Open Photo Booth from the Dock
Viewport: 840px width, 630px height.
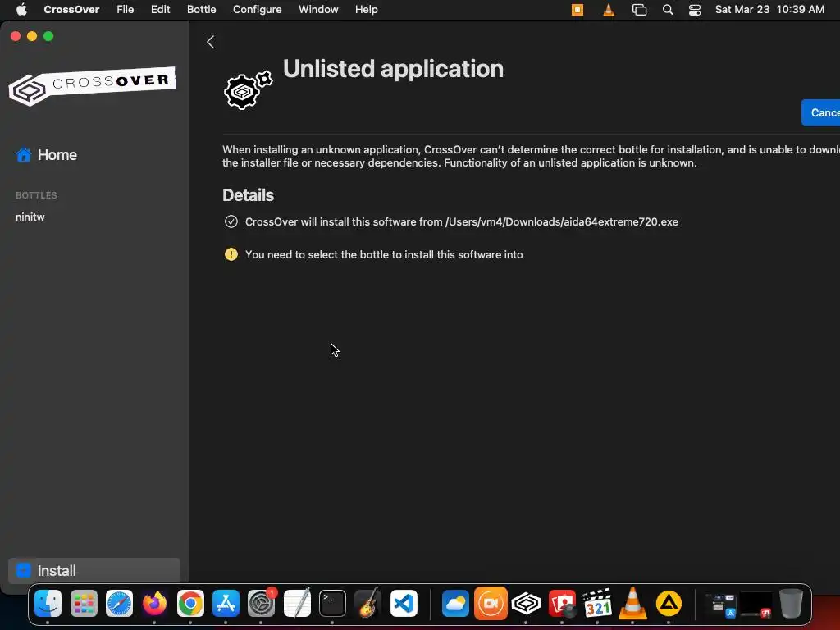click(x=562, y=604)
